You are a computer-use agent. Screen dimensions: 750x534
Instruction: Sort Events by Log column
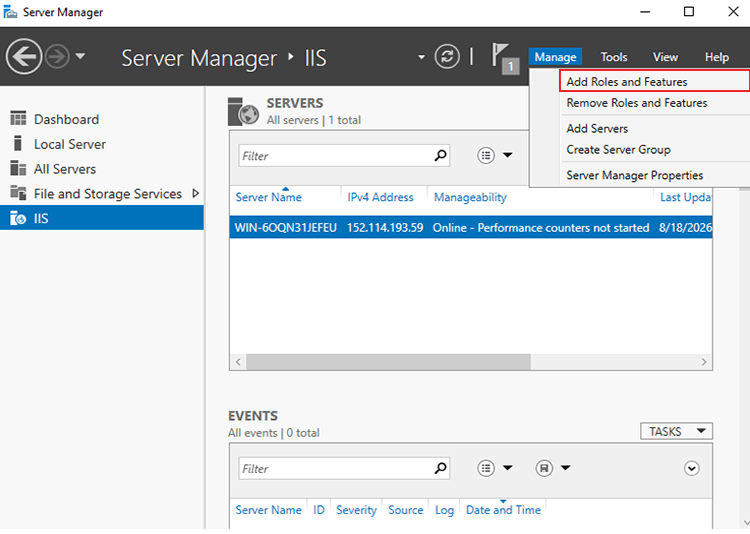[x=444, y=510]
